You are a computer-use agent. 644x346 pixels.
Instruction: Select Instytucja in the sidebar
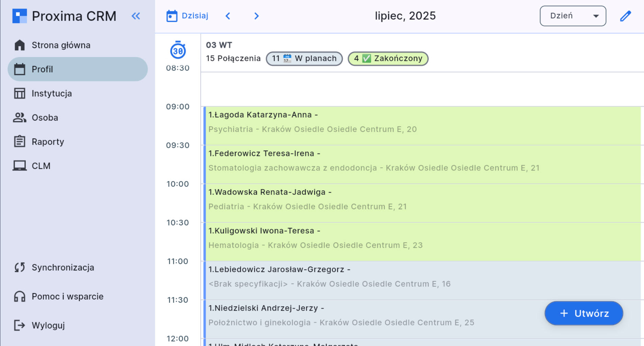click(52, 93)
